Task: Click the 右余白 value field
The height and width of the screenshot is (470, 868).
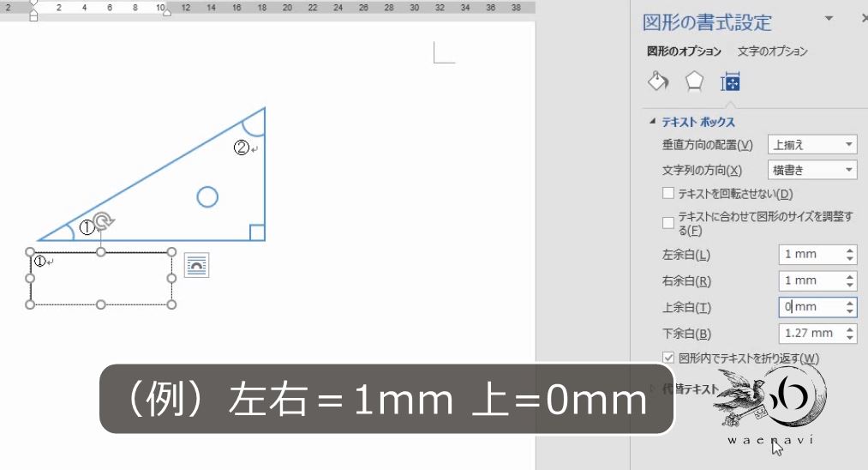Action: [811, 280]
